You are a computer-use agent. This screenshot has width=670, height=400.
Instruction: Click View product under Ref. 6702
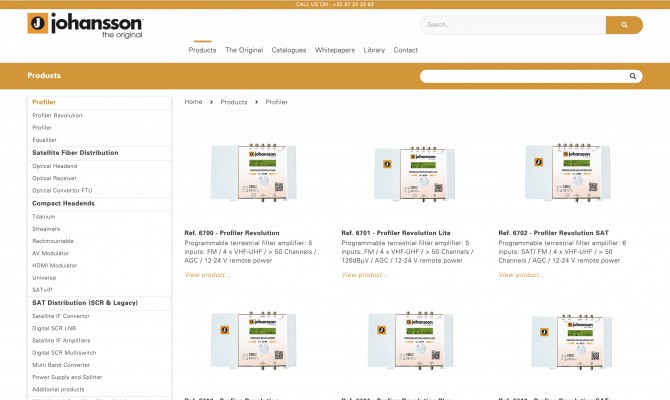521,275
